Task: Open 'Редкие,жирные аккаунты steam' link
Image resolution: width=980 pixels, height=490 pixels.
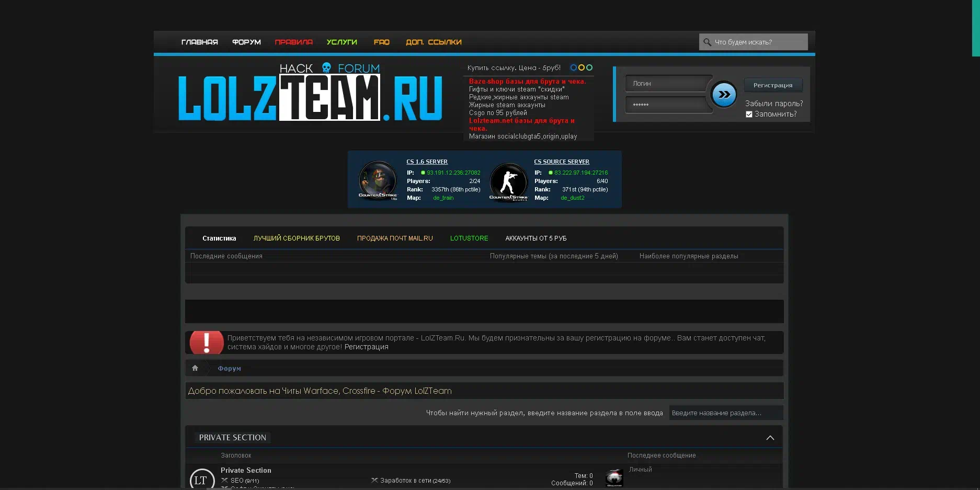Action: pyautogui.click(x=519, y=97)
